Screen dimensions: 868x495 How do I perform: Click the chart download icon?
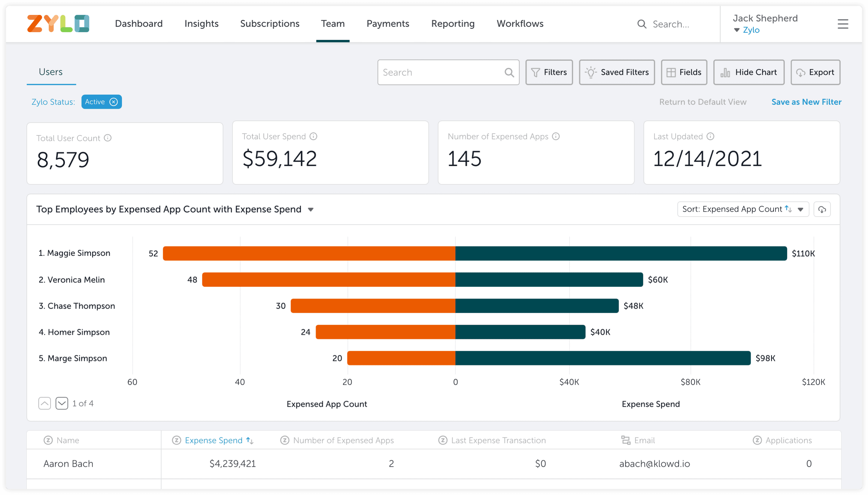pos(822,209)
